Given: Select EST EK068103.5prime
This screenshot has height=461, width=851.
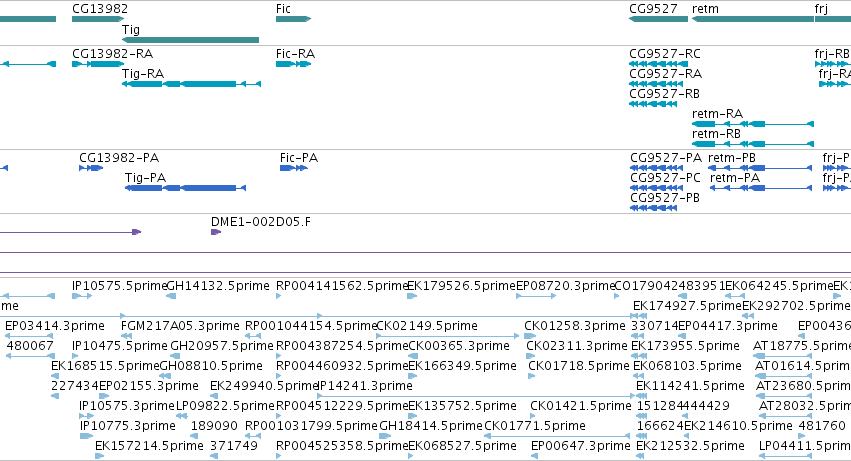Looking at the screenshot, I should tap(687, 367).
